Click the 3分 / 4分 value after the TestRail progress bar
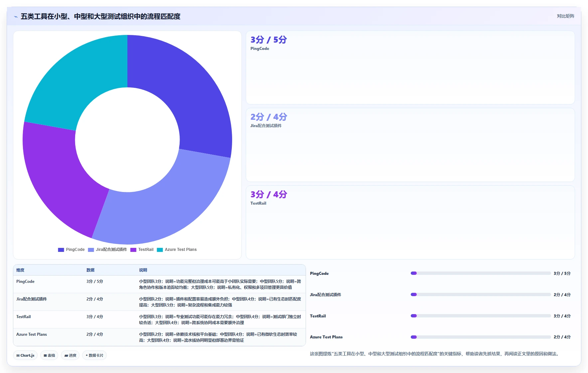 tap(562, 316)
